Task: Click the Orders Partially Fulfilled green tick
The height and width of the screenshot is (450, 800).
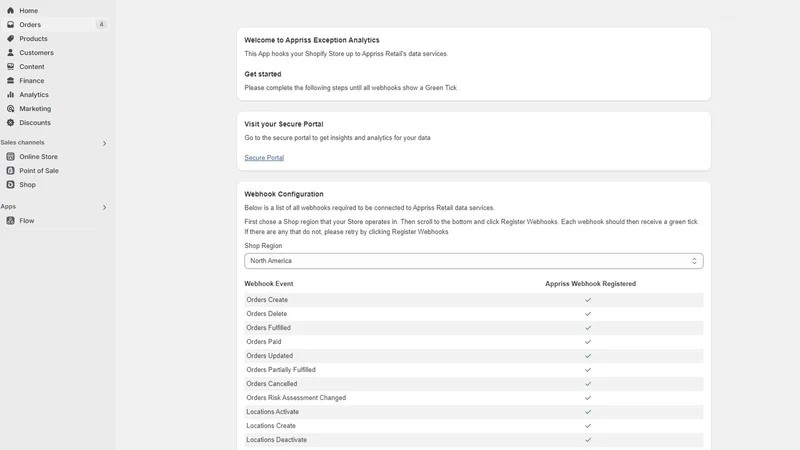Action: (x=588, y=370)
